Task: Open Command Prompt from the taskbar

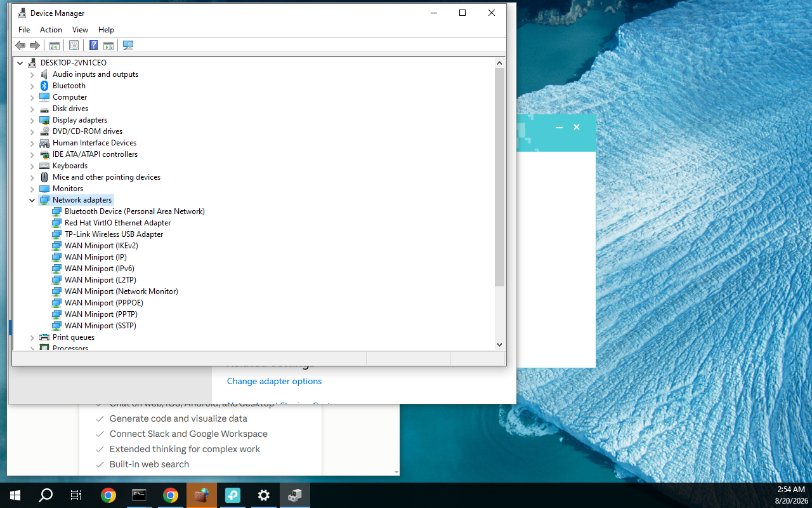Action: click(140, 495)
